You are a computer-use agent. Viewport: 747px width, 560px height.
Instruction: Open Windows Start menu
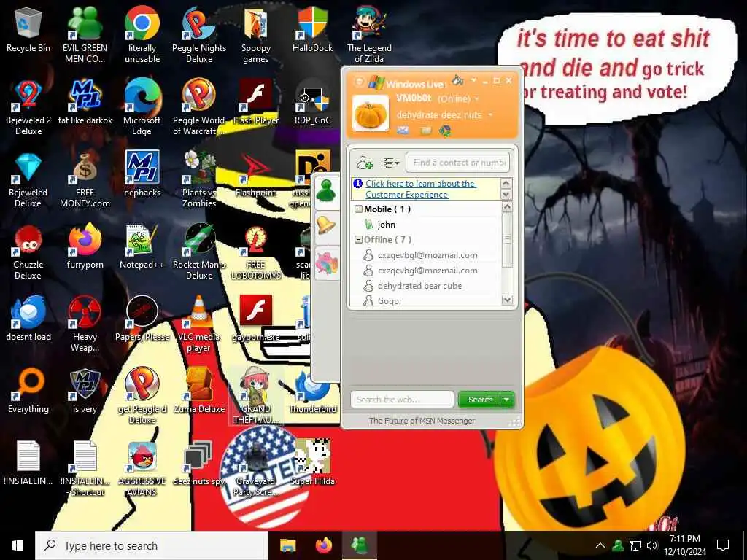tap(18, 545)
